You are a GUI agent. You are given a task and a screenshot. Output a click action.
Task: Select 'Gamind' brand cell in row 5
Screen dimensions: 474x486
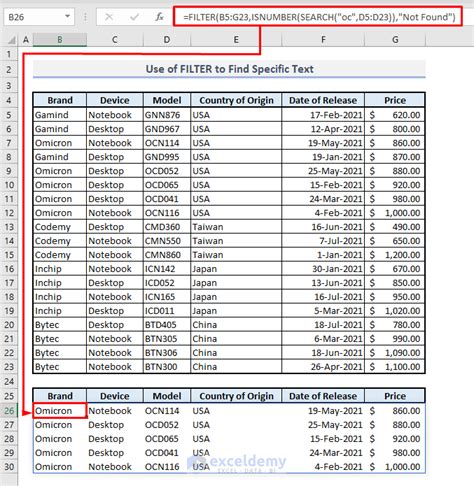[x=60, y=115]
